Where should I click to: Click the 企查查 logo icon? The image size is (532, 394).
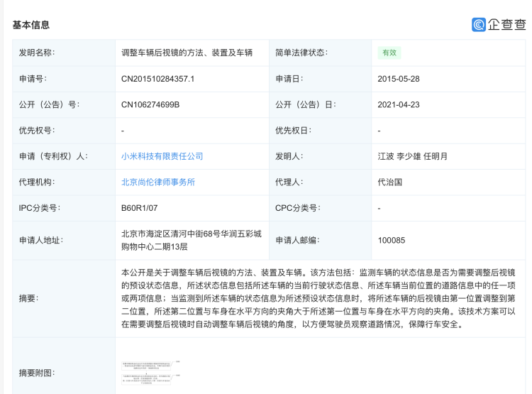click(478, 24)
